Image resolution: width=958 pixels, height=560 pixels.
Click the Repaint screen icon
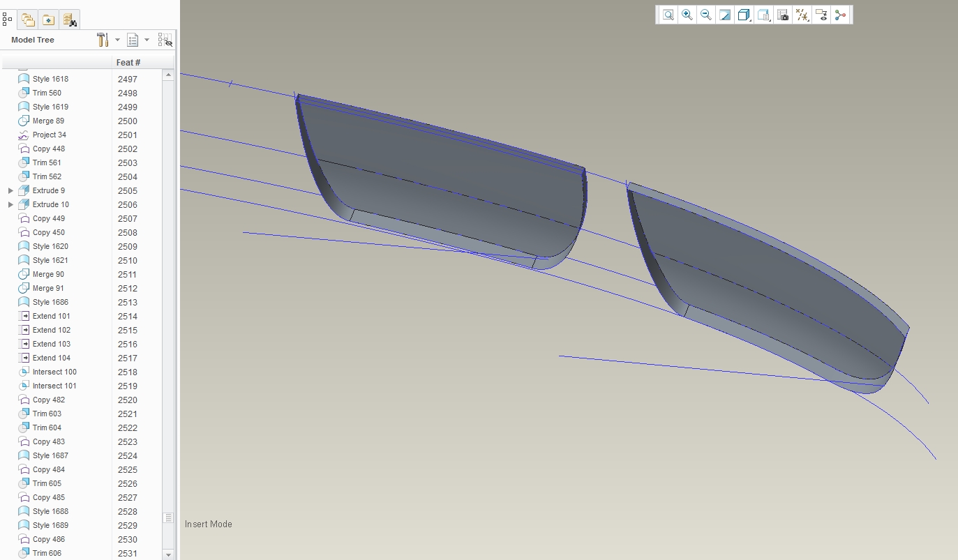pos(724,15)
